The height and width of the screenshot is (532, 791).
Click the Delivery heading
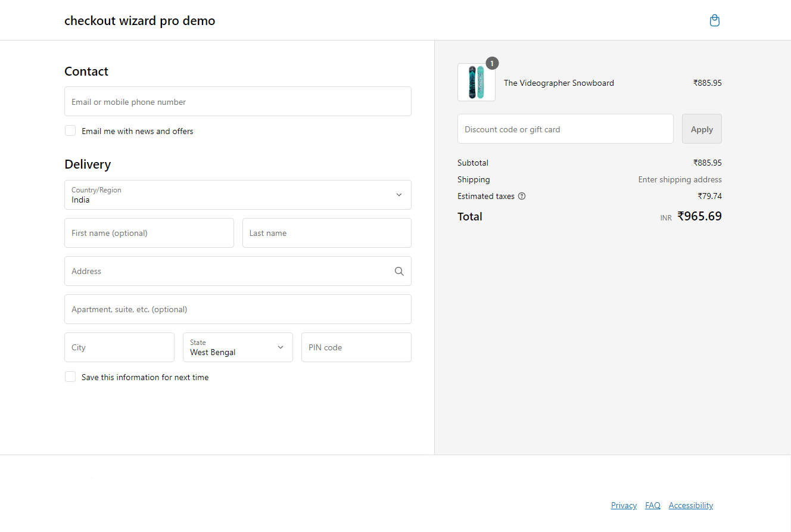[88, 164]
